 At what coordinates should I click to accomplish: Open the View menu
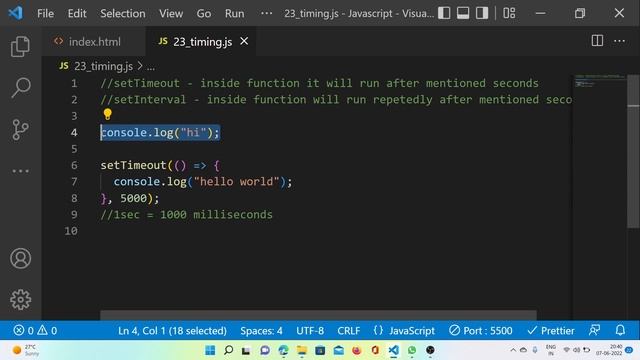(x=171, y=13)
